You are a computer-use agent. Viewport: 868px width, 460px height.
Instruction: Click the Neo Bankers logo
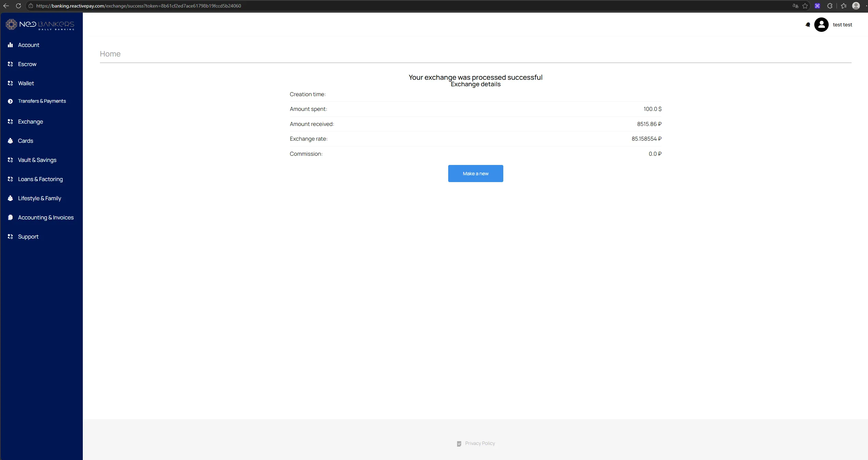point(40,25)
